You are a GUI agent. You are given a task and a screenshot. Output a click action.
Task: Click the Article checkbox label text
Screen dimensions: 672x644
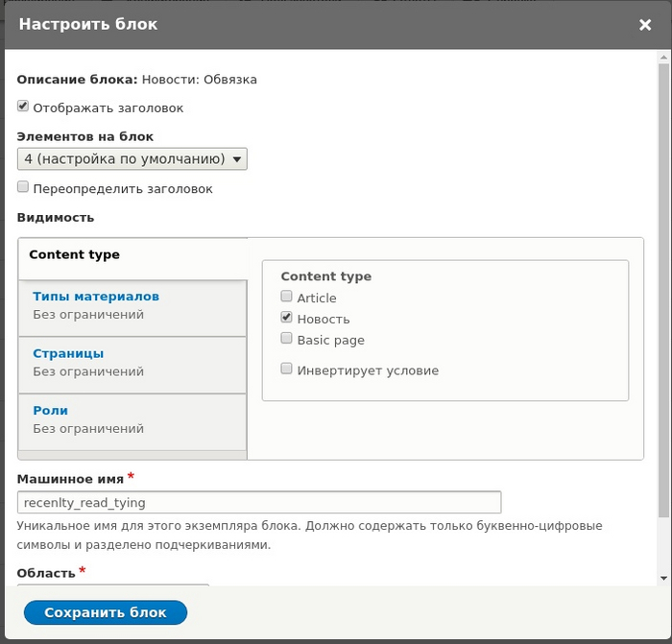(x=317, y=298)
